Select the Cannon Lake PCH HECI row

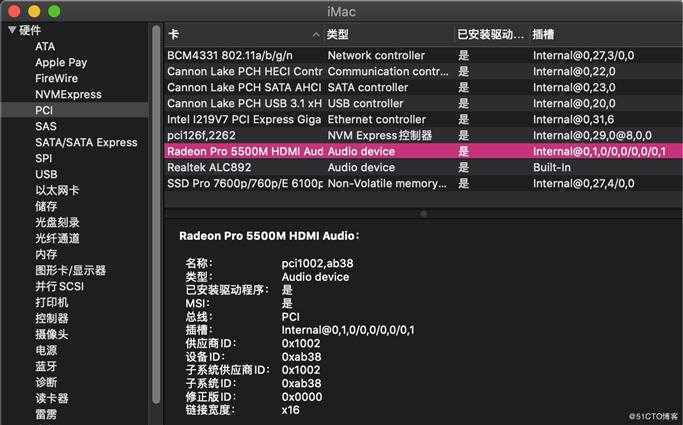(423, 71)
